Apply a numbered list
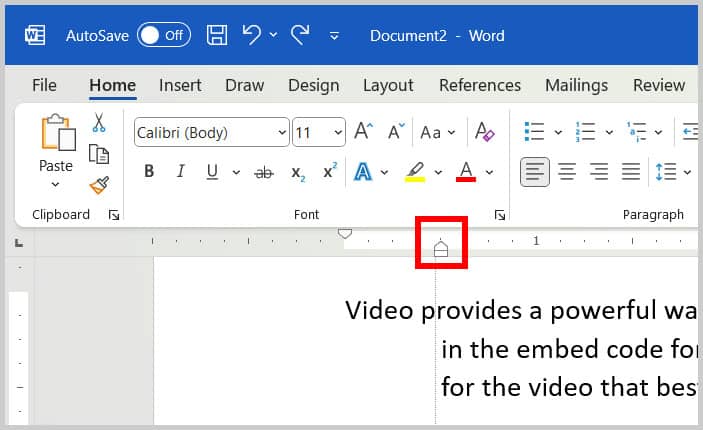703x430 pixels. click(x=585, y=132)
